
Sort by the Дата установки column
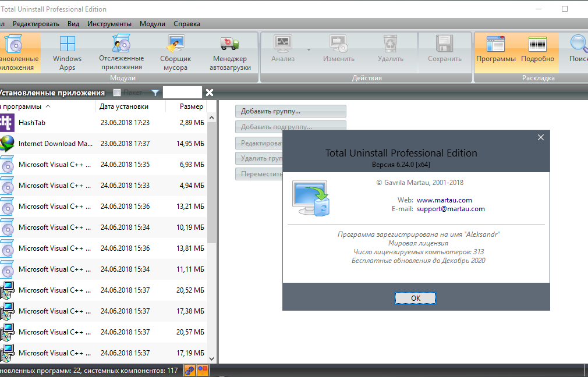pos(130,106)
